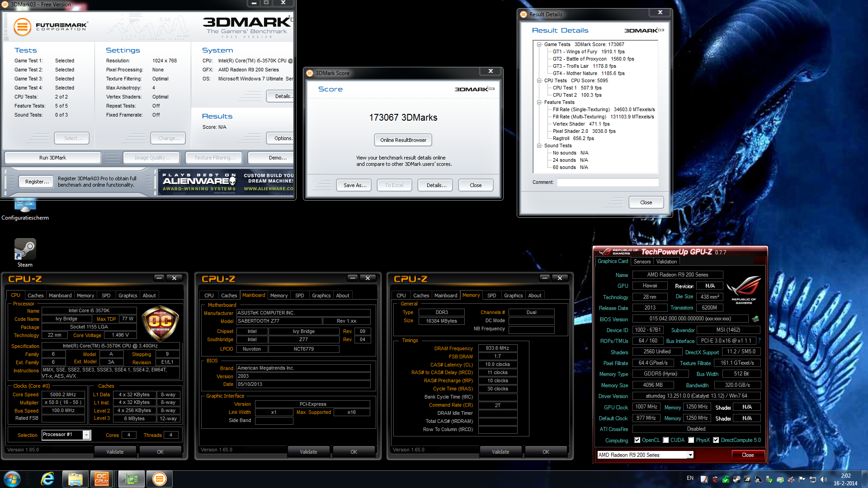Open the Windows Start menu orb
Image resolution: width=868 pixels, height=488 pixels.
point(12,479)
